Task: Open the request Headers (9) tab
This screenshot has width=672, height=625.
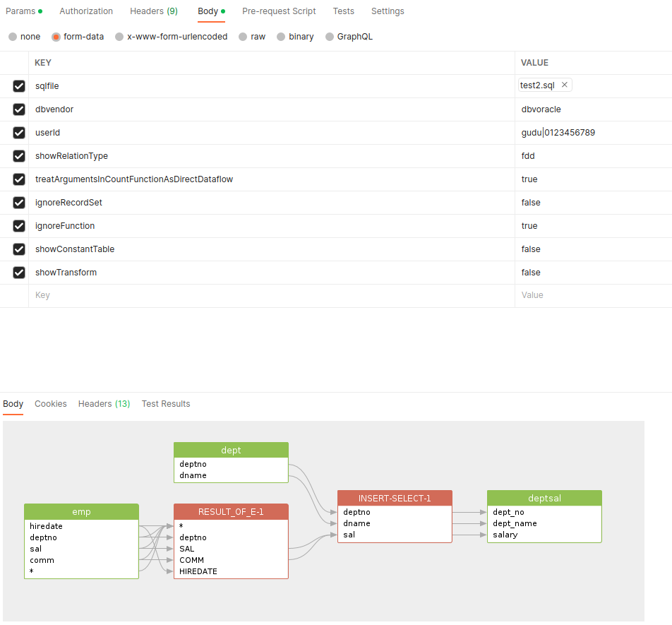Action: (154, 11)
